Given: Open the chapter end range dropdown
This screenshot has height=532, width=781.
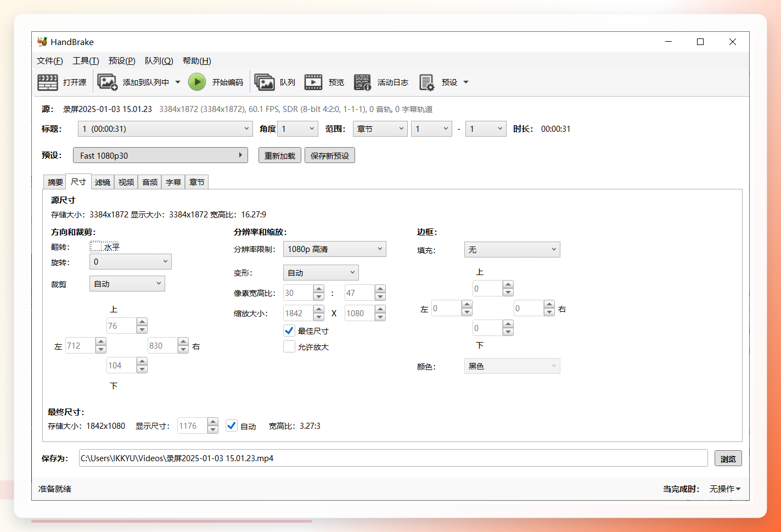Looking at the screenshot, I should tap(486, 128).
